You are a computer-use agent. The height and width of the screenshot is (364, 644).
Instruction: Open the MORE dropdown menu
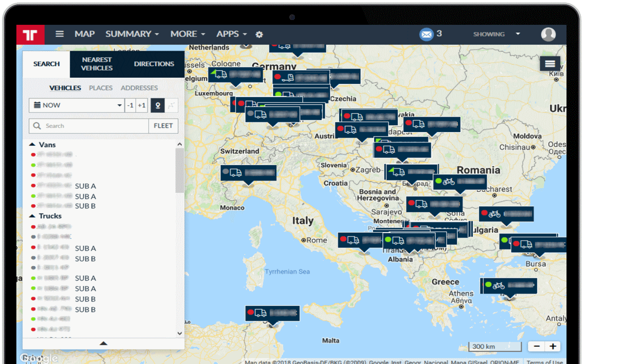click(x=188, y=34)
